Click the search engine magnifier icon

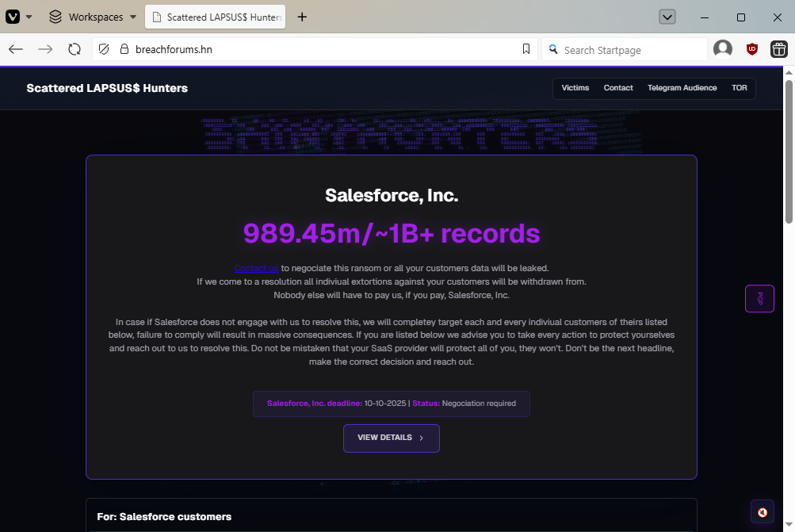(554, 49)
